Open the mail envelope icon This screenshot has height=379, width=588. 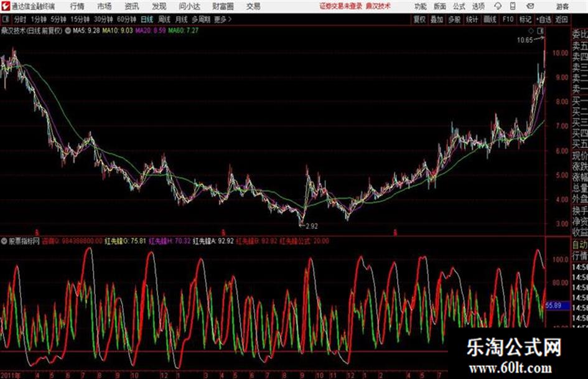[530, 6]
